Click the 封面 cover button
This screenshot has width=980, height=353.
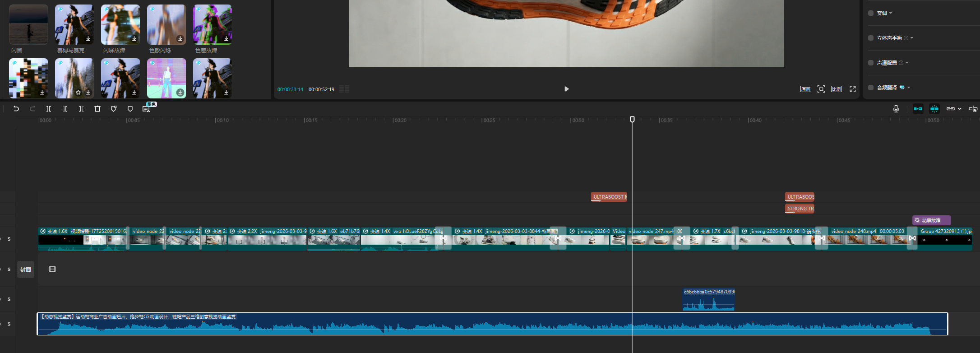[26, 269]
